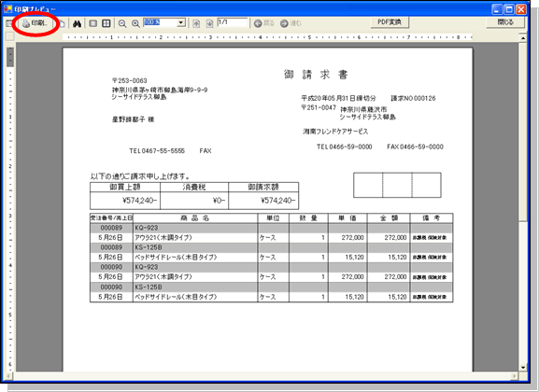
Task: Click the vertical scrollbar up arrow
Action: pos(523,37)
